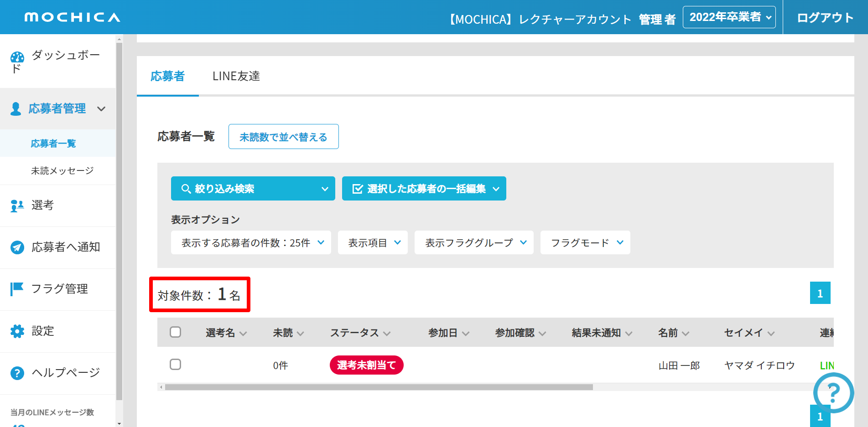Toggle the select-all checkbox in table header

tap(175, 332)
